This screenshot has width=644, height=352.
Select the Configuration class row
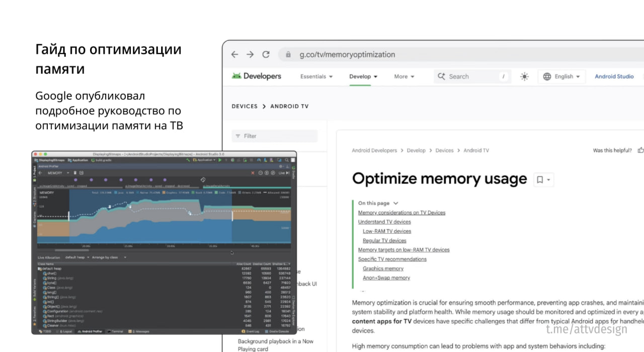164,311
